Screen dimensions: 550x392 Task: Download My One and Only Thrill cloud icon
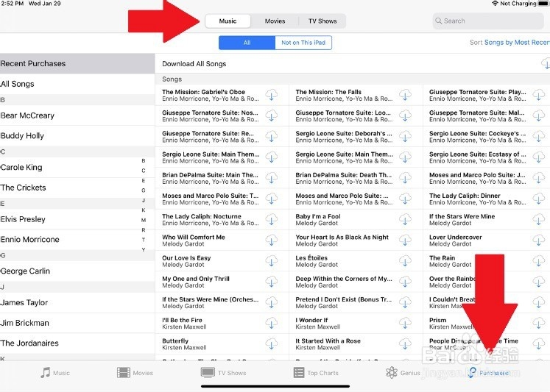tap(271, 282)
